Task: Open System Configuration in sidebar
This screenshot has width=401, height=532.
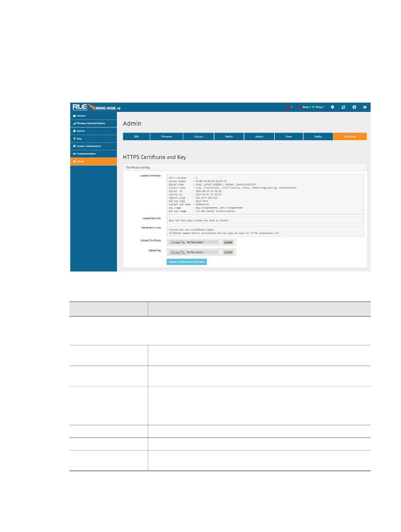Action: click(x=93, y=146)
